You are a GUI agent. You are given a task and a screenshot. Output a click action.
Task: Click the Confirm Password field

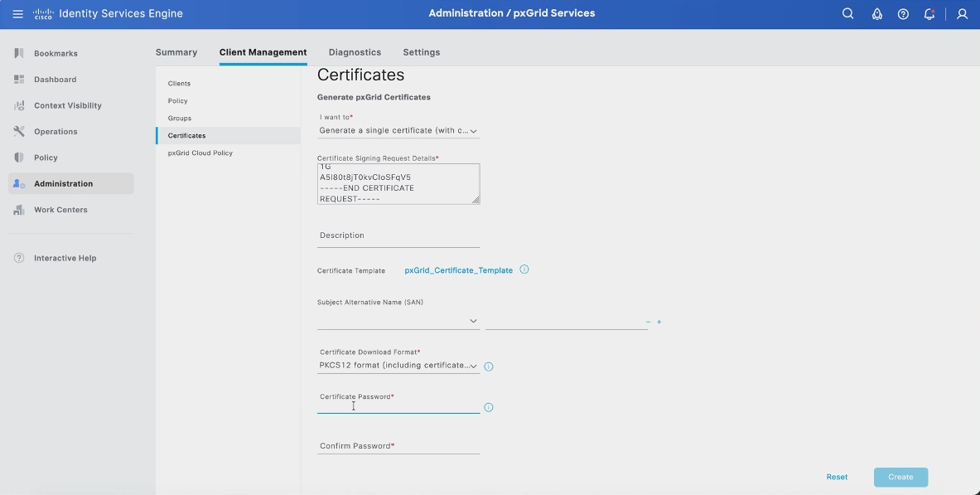click(x=398, y=446)
